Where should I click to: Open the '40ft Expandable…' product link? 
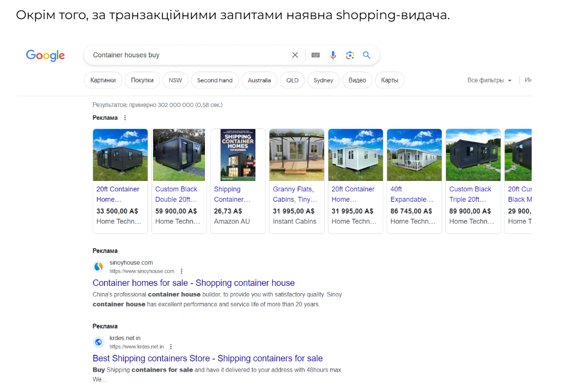[412, 194]
